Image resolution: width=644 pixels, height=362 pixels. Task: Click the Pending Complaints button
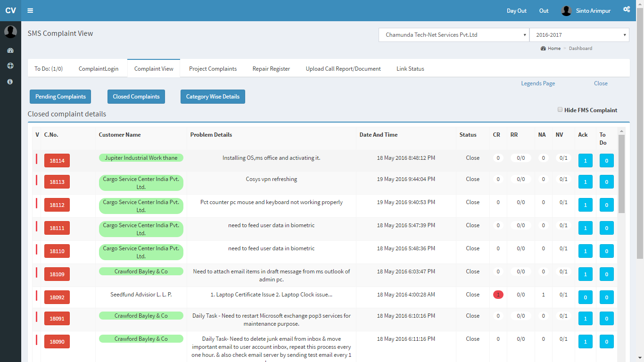click(x=60, y=97)
